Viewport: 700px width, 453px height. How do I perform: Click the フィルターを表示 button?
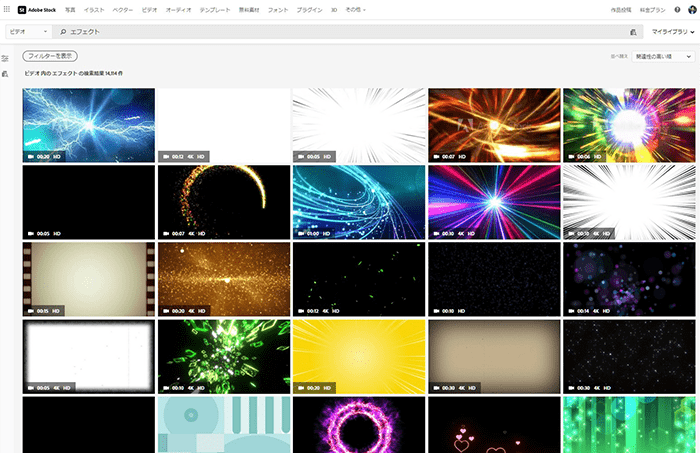49,58
